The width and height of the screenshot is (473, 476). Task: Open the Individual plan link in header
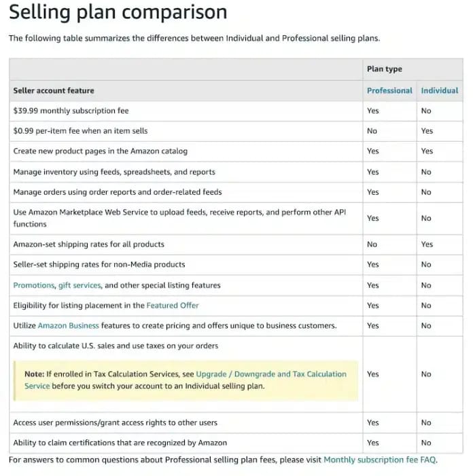tap(439, 90)
